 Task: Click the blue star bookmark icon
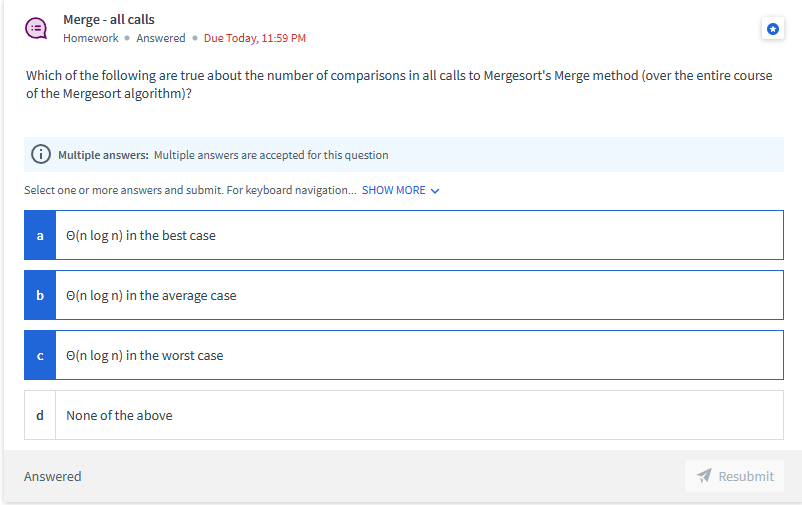click(x=772, y=29)
